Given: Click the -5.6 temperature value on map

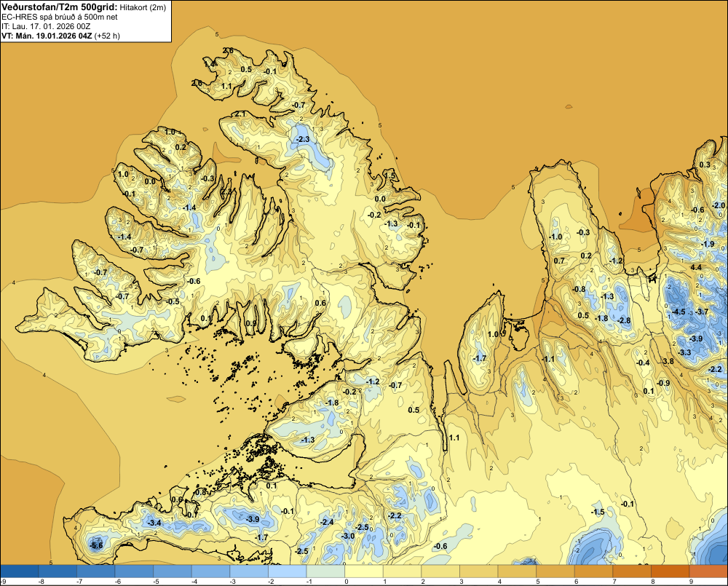Looking at the screenshot, I should coord(97,546).
